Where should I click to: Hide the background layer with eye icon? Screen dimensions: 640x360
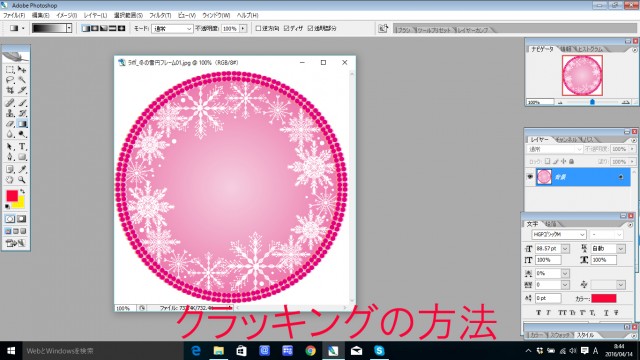click(530, 177)
